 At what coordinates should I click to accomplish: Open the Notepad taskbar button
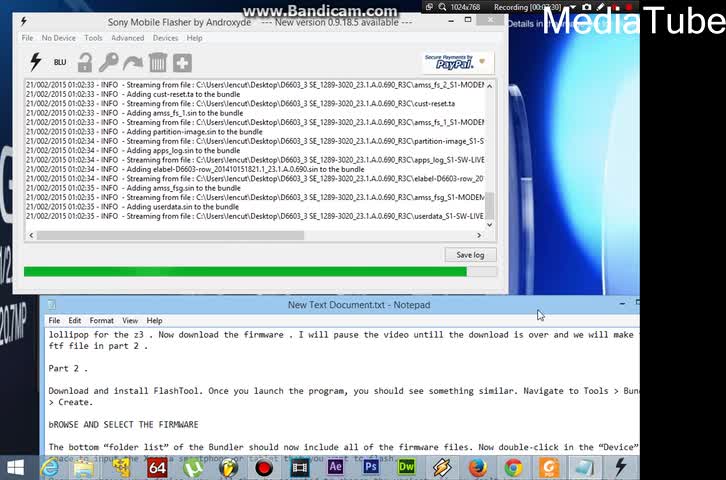[x=585, y=468]
